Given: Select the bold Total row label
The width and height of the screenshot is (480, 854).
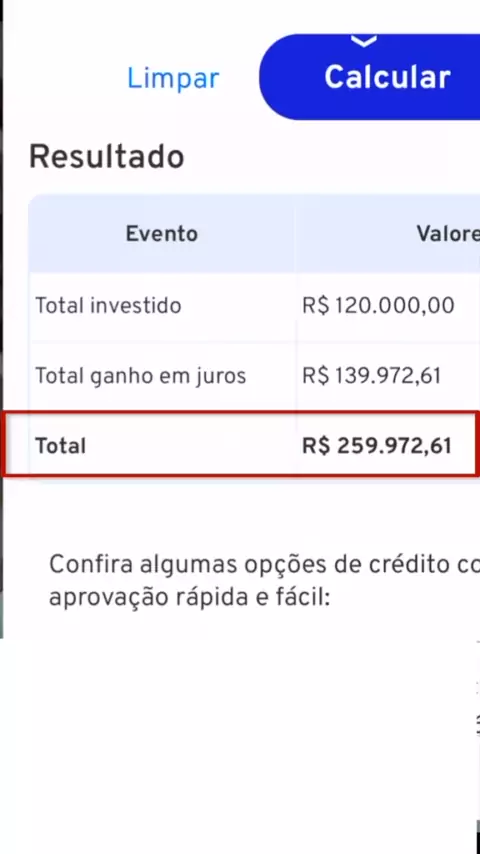Looking at the screenshot, I should [x=60, y=446].
